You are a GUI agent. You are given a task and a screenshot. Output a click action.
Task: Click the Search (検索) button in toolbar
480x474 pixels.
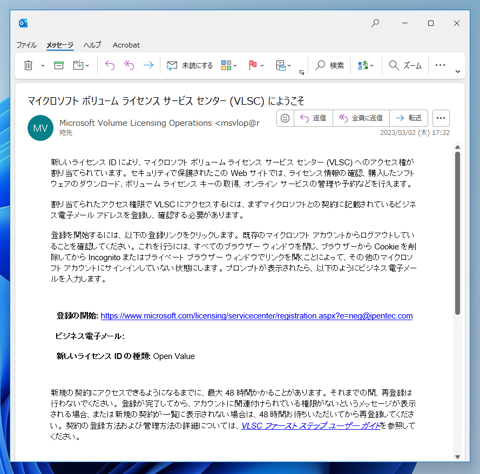(x=329, y=65)
